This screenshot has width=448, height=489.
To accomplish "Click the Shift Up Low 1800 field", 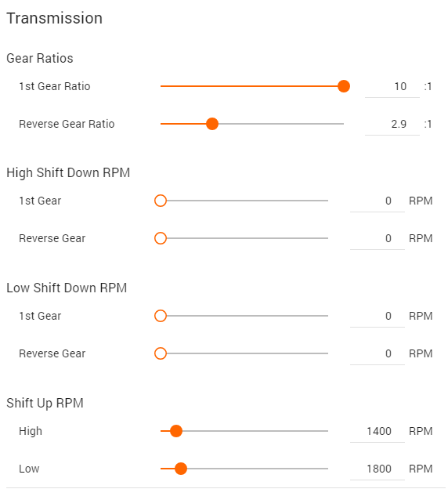I will (x=378, y=469).
